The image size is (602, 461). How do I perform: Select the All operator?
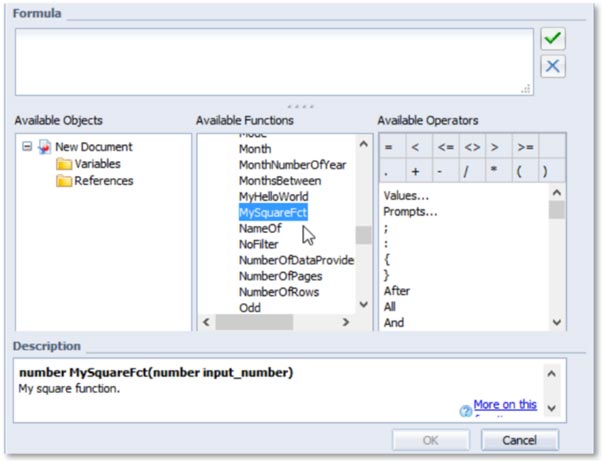point(389,307)
